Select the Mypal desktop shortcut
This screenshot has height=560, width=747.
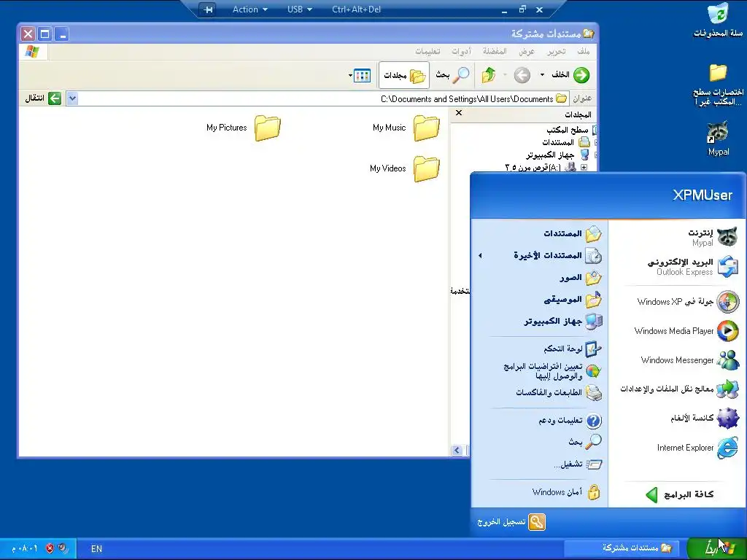click(x=718, y=138)
